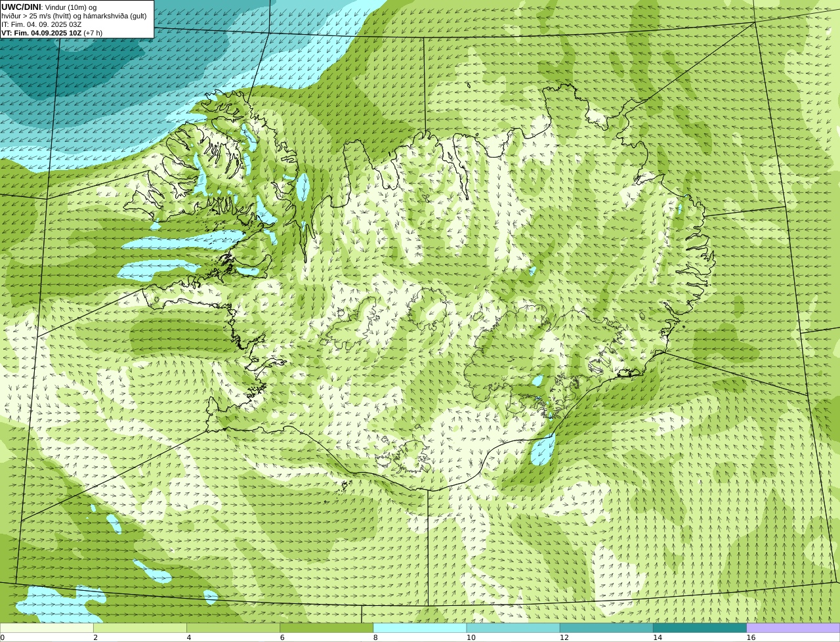
Task: Click the 'UWC/DINI: Vindur (10m) og' title line
Action: pos(49,7)
